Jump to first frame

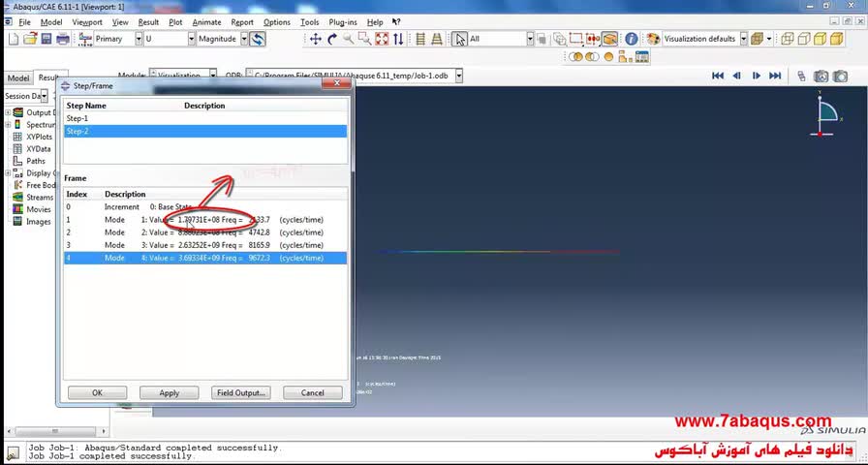[x=718, y=76]
